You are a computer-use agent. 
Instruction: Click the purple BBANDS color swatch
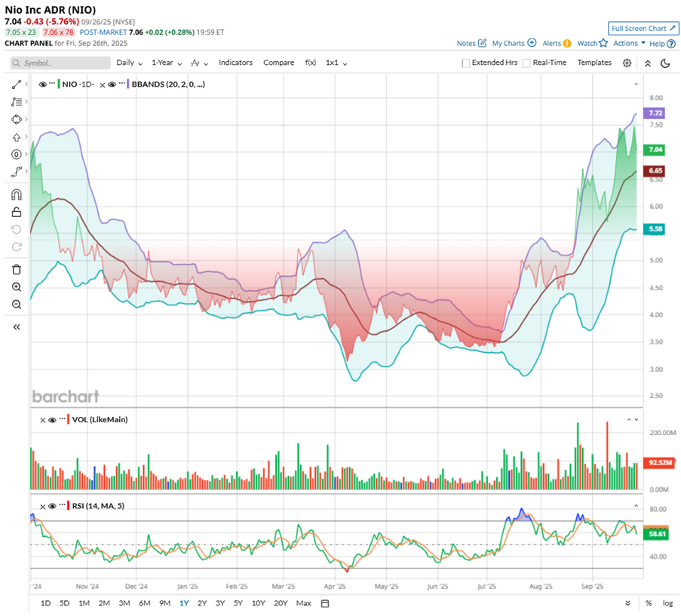[x=127, y=84]
